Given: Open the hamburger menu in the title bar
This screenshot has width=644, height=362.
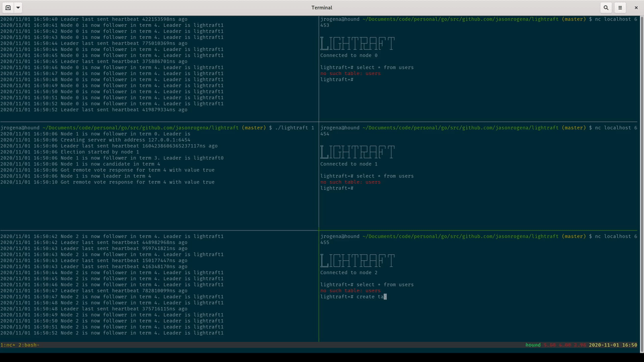Looking at the screenshot, I should [x=620, y=7].
